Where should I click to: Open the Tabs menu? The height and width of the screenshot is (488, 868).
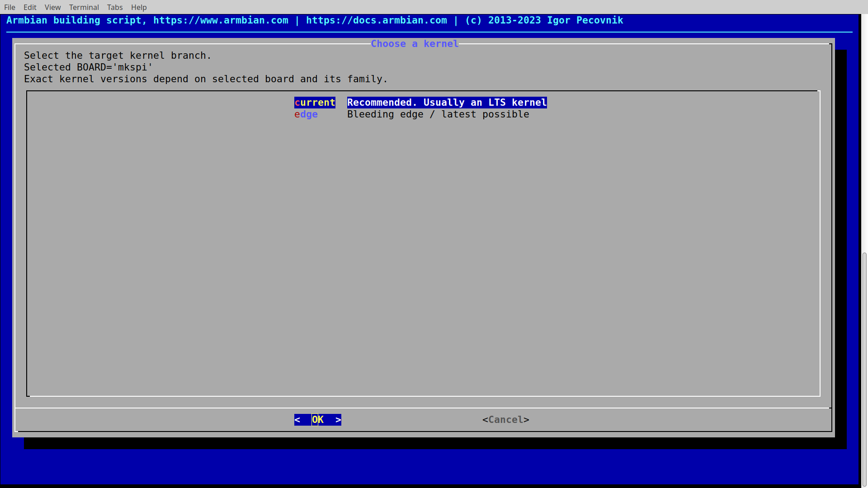click(x=115, y=7)
